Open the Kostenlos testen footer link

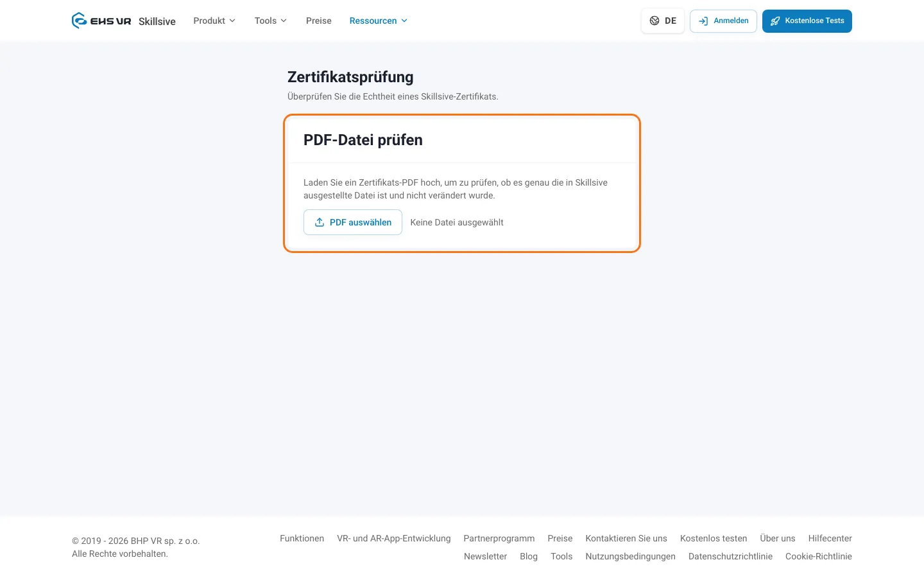pos(714,538)
